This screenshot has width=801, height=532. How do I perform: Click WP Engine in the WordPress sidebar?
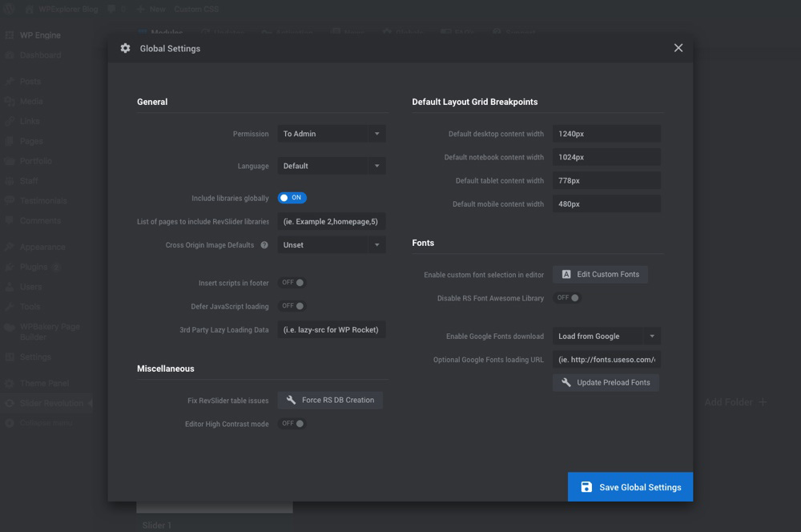pos(40,35)
